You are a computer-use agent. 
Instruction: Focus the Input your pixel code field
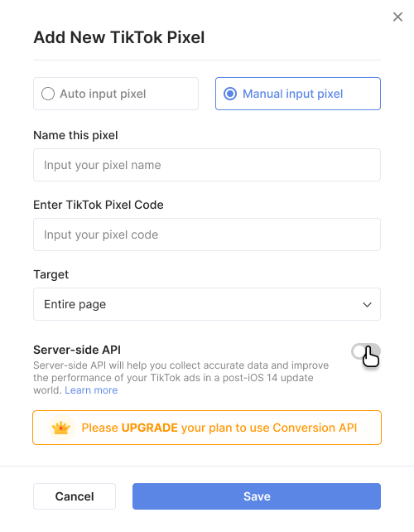pos(207,235)
